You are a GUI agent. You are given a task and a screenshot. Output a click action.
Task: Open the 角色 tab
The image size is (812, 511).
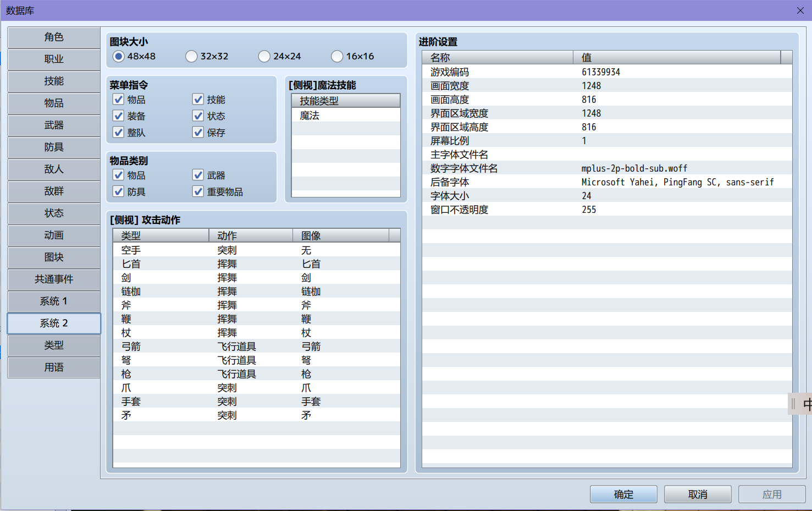click(54, 37)
